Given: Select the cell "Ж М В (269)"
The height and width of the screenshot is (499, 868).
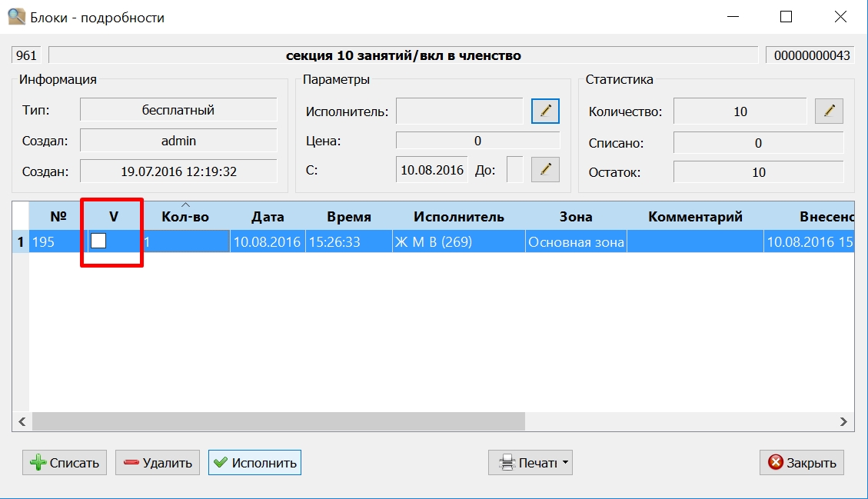Looking at the screenshot, I should coord(459,242).
